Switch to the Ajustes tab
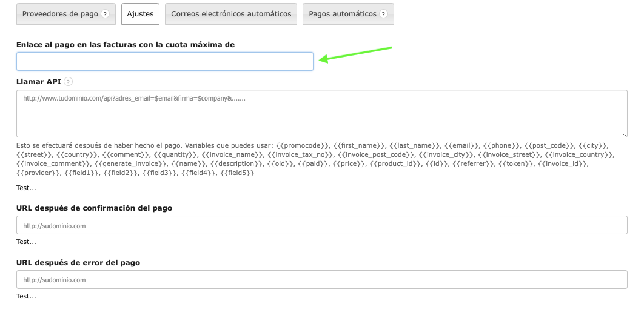Image resolution: width=644 pixels, height=310 pixels. coord(140,14)
